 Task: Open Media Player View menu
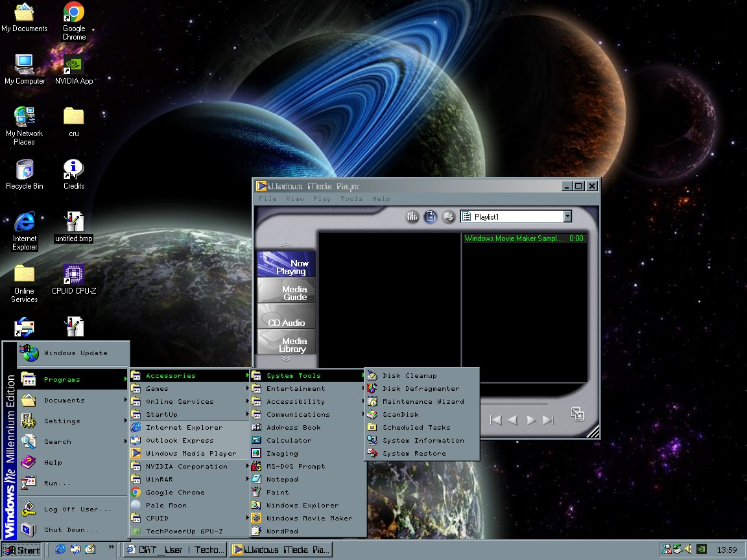pos(295,199)
